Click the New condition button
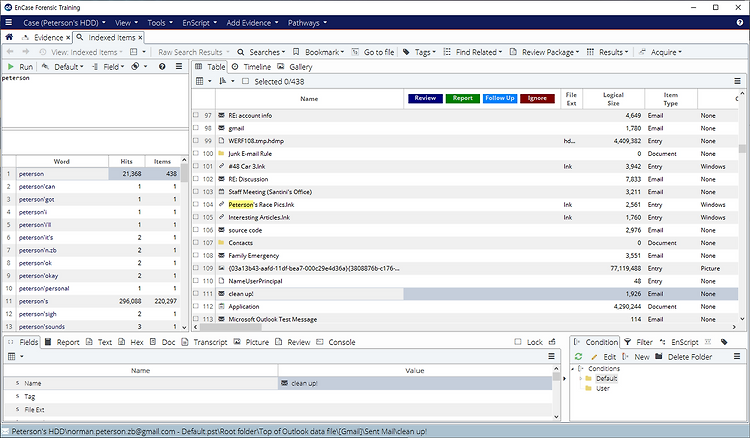Image resolution: width=750 pixels, height=438 pixels. tap(636, 357)
